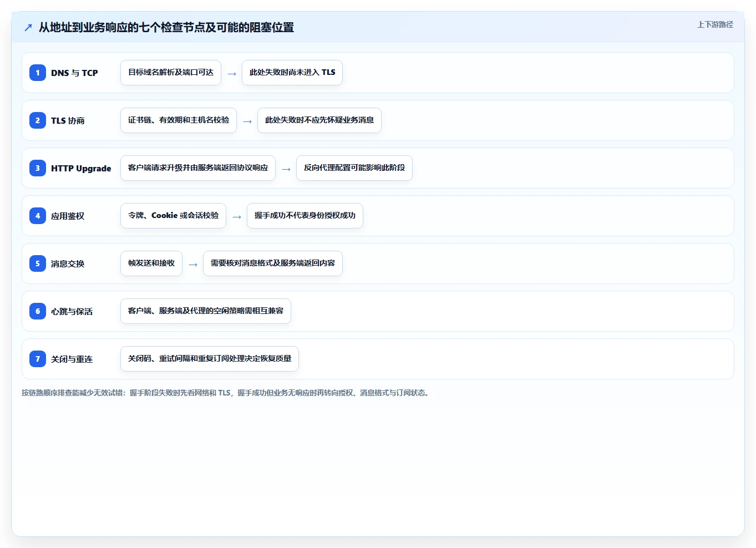Click the '此处失败时不应先怀疑业务消息' chip
Image resolution: width=756 pixels, height=548 pixels.
tap(319, 120)
